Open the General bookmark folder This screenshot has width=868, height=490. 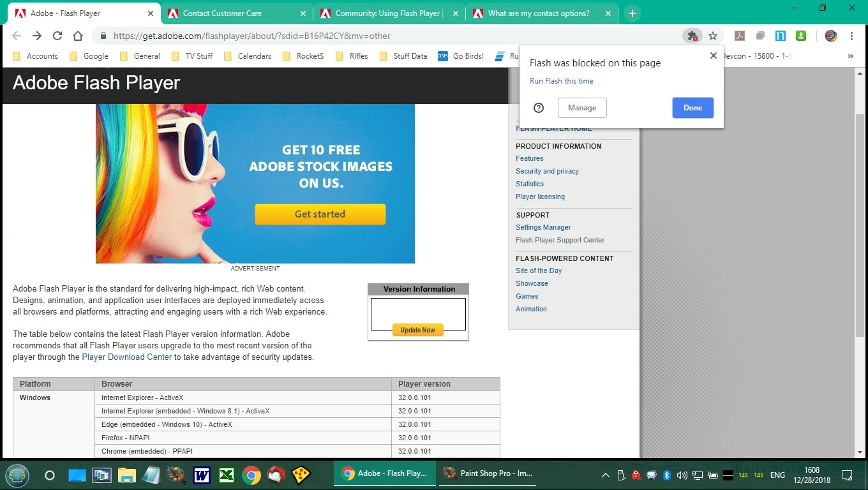click(140, 56)
